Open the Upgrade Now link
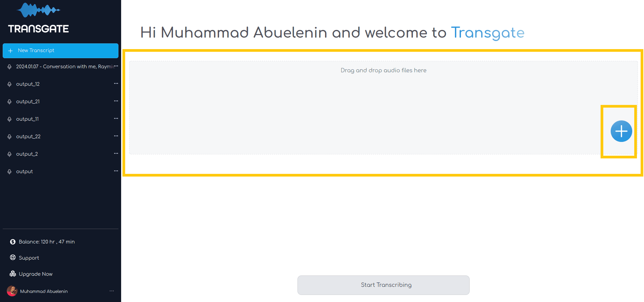This screenshot has width=644, height=302. click(36, 274)
